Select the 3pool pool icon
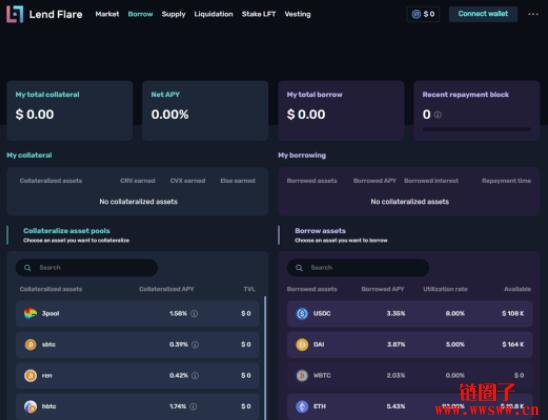This screenshot has height=420, width=548. 30,313
